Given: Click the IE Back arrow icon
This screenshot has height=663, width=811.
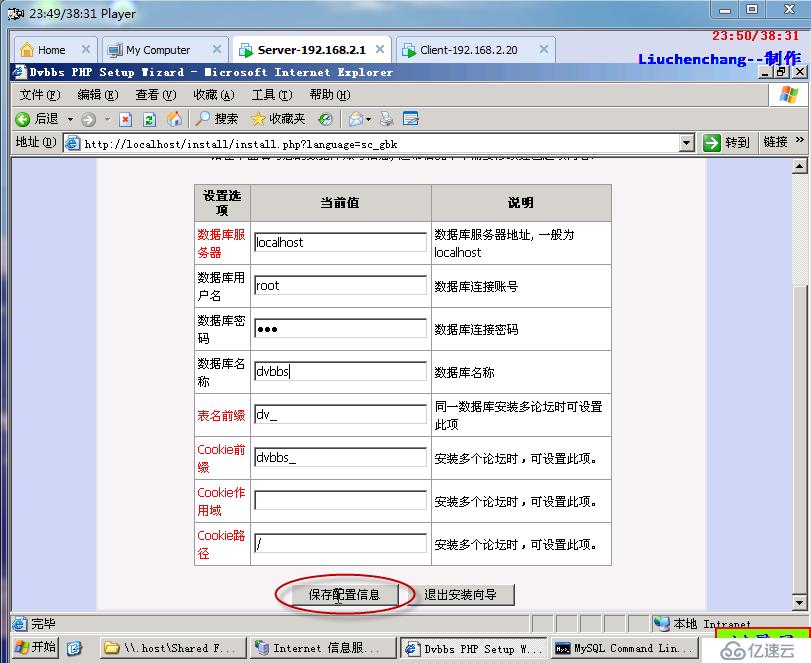Looking at the screenshot, I should pyautogui.click(x=22, y=119).
